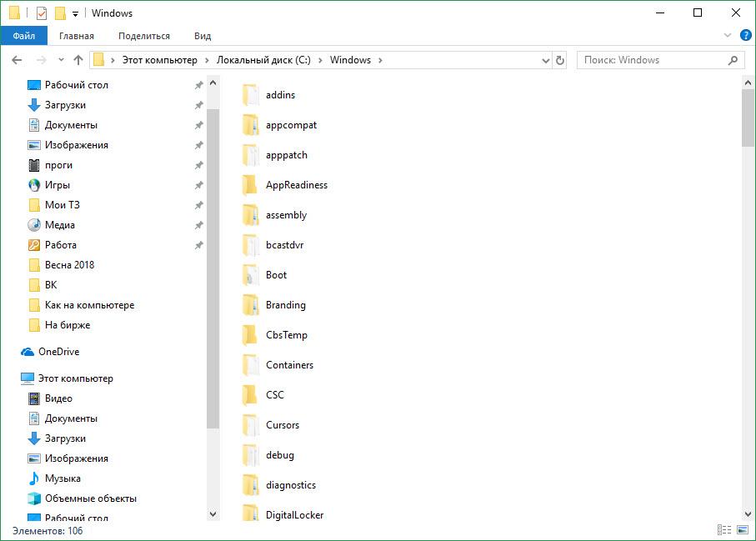This screenshot has height=541, width=756.
Task: Select the Музыка music icon in the sidebar
Action: click(x=34, y=478)
